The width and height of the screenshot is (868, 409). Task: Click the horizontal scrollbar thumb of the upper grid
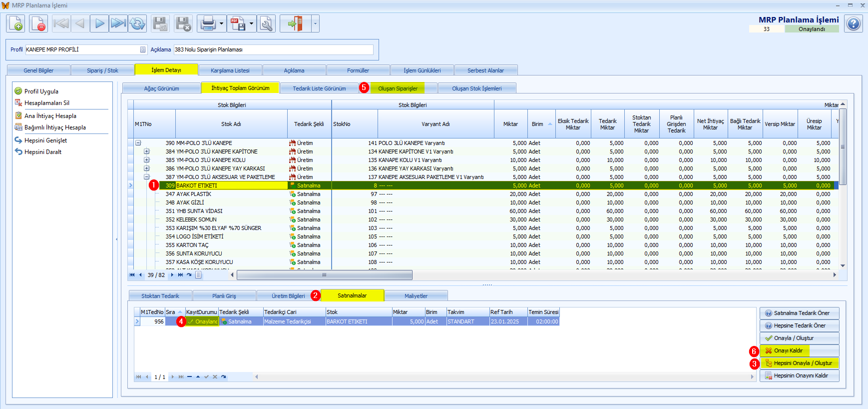tap(325, 275)
